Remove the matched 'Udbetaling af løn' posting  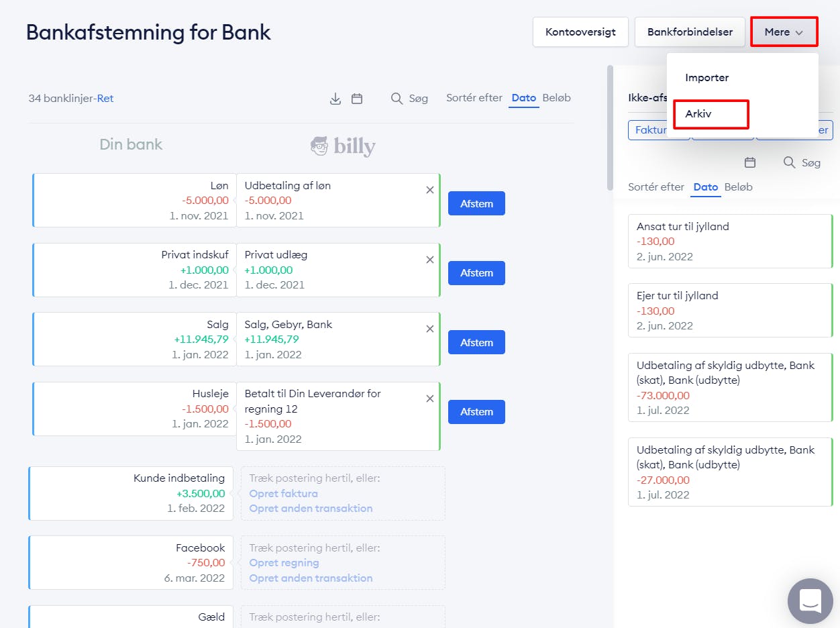coord(430,190)
